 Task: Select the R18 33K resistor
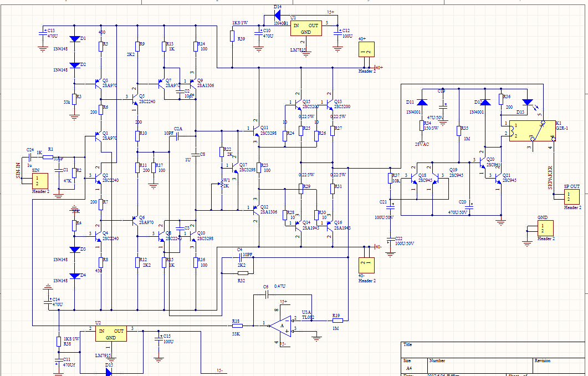[237, 326]
